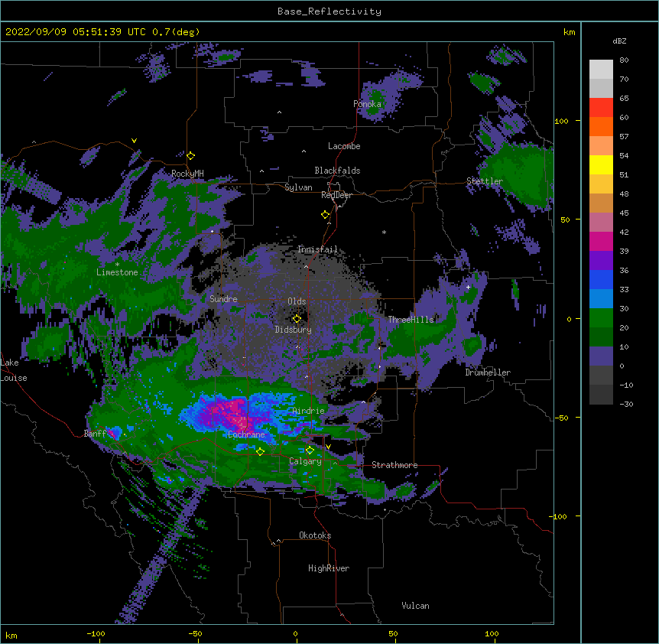The image size is (659, 644).
Task: Pick the bright green 20-30 dBZ legend swatch
Action: (x=601, y=318)
